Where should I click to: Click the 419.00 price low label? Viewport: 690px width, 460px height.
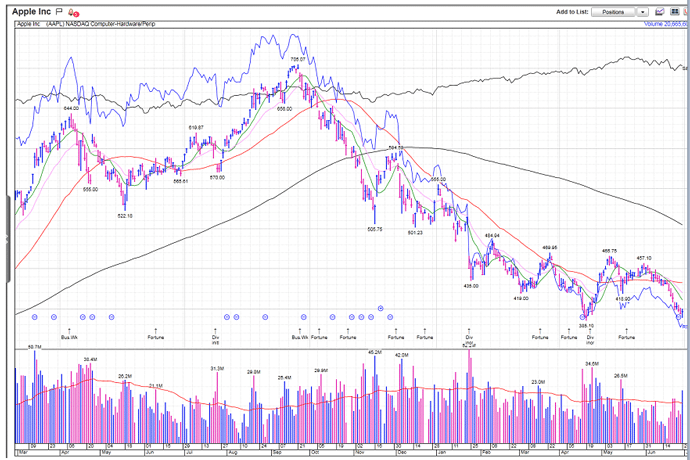521,298
